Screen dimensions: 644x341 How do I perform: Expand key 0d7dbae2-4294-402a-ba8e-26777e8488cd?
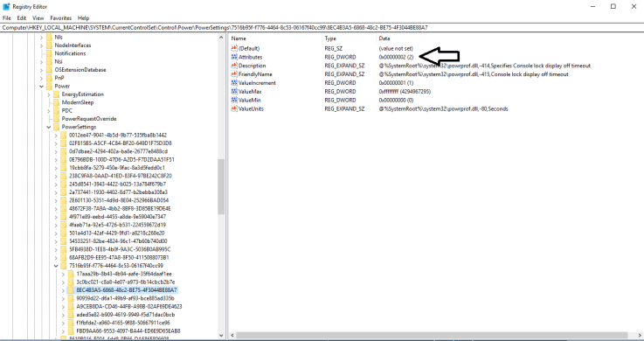click(56, 151)
